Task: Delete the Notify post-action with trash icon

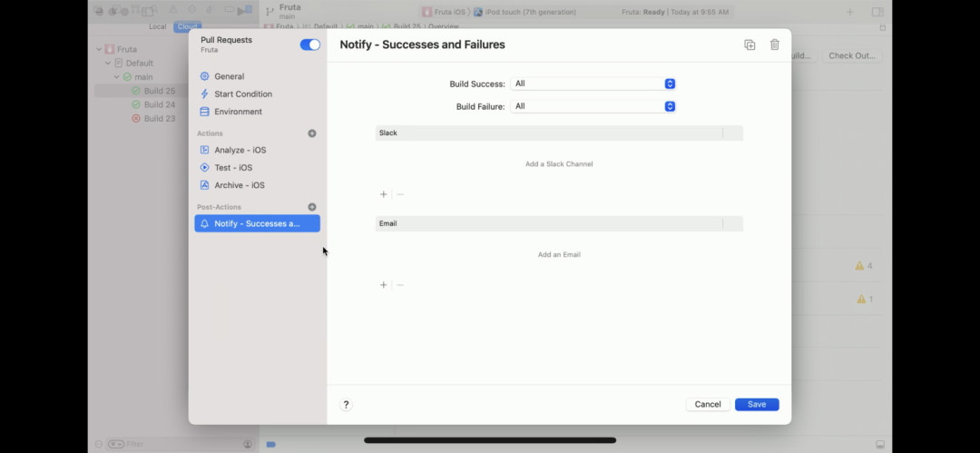Action: click(774, 44)
